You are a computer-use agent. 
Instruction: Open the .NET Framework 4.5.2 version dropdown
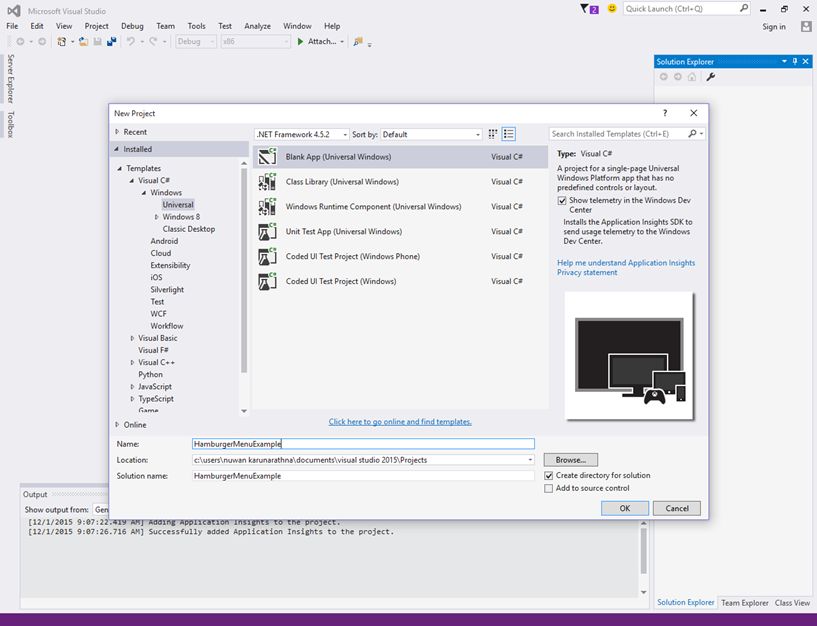pyautogui.click(x=302, y=134)
